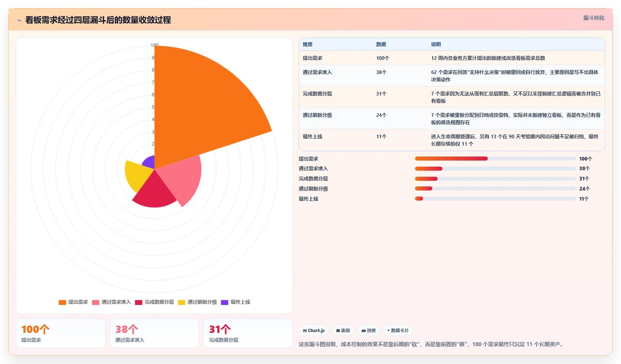Click the 完成数据分层 progress bar
The height and width of the screenshot is (364, 621).
(495, 179)
